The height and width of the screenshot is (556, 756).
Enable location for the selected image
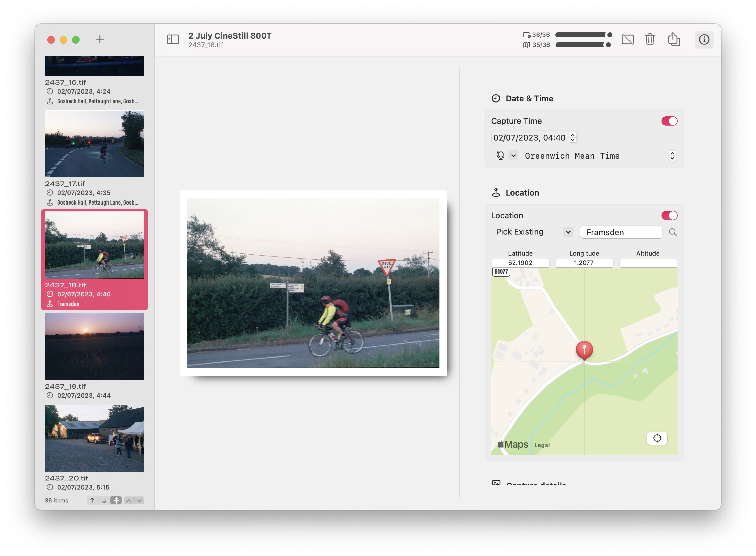[x=669, y=215]
